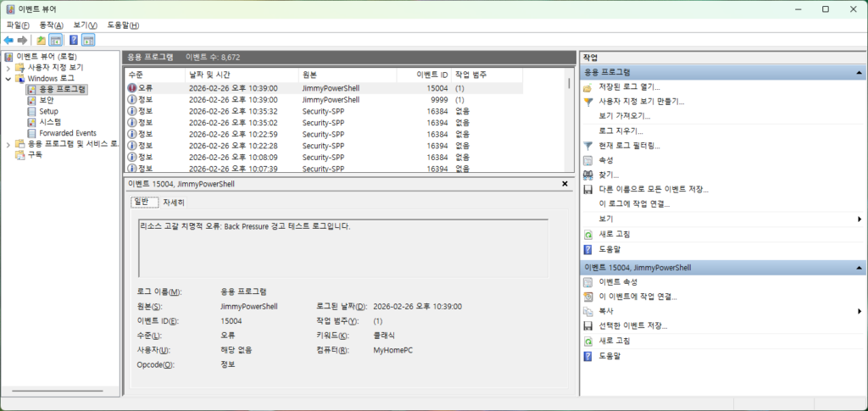Open 찾기 binoculars search action
This screenshot has height=411, width=868.
pyautogui.click(x=609, y=175)
